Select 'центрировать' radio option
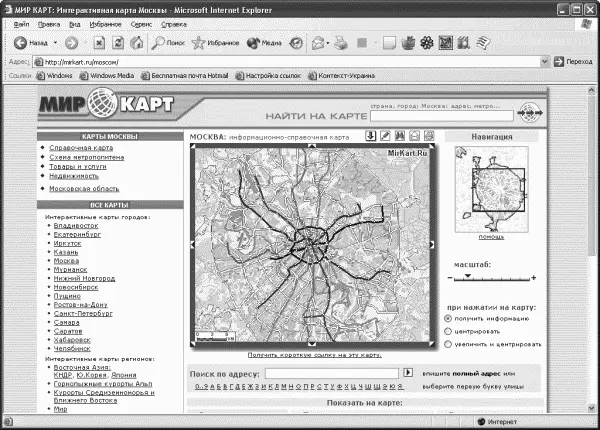 pos(446,331)
